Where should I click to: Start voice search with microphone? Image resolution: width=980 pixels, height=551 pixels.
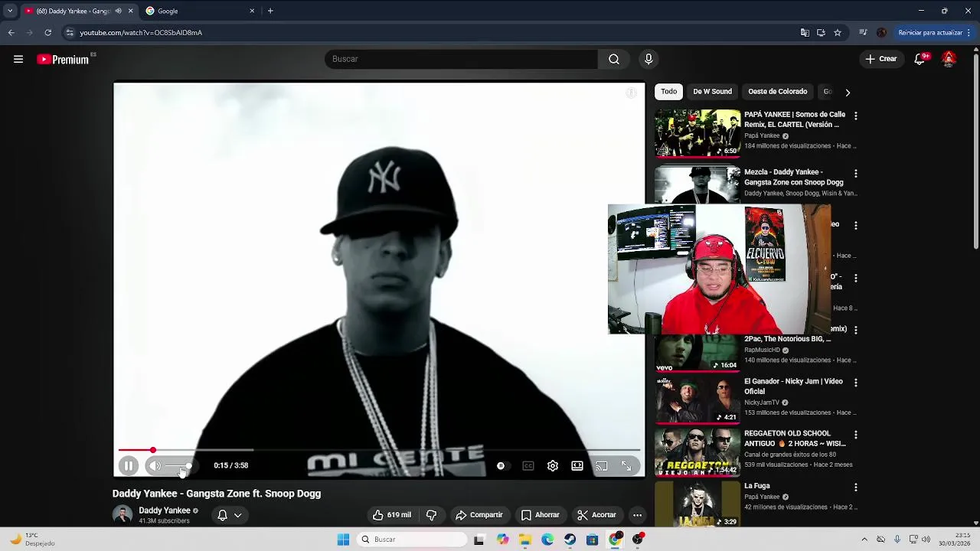point(648,59)
